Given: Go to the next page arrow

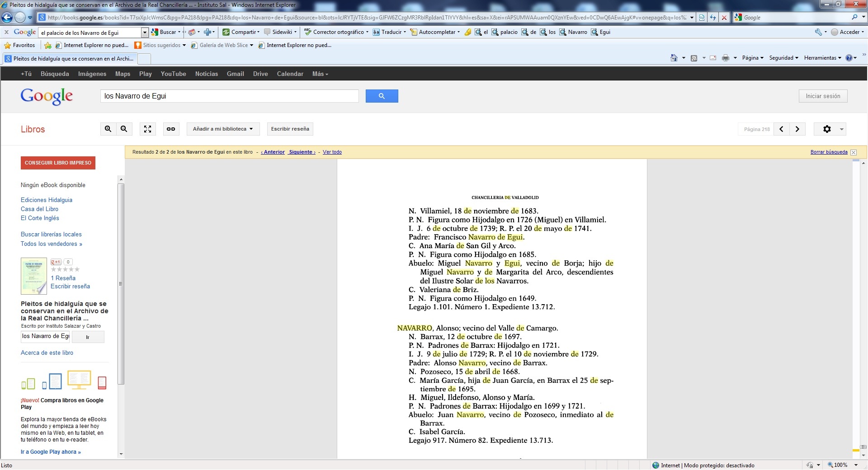Looking at the screenshot, I should pos(797,129).
